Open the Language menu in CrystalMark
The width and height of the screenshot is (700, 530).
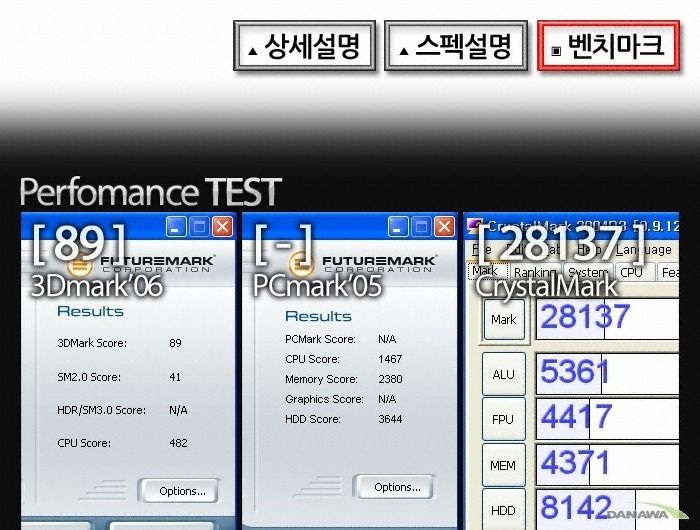click(644, 250)
